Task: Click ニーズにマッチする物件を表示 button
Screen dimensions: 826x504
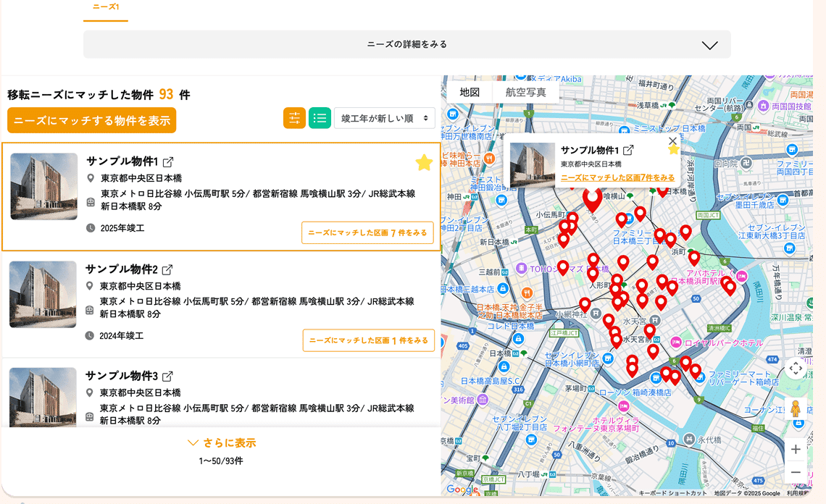Action: point(92,120)
